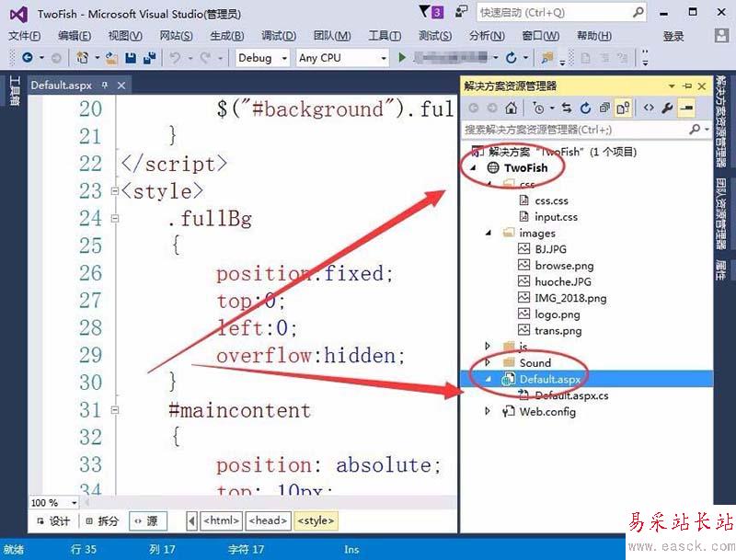Switch to 设计 design view
The width and height of the screenshot is (736, 560).
[53, 521]
